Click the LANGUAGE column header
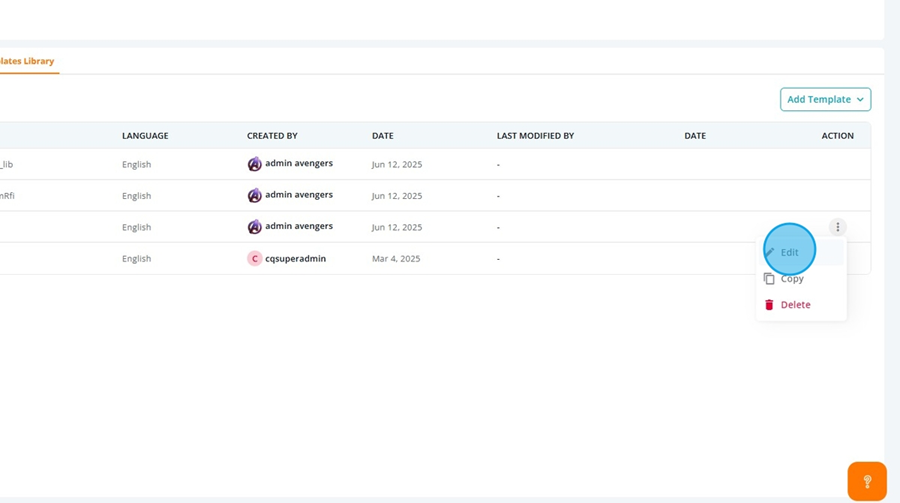This screenshot has height=503, width=900. coord(145,136)
